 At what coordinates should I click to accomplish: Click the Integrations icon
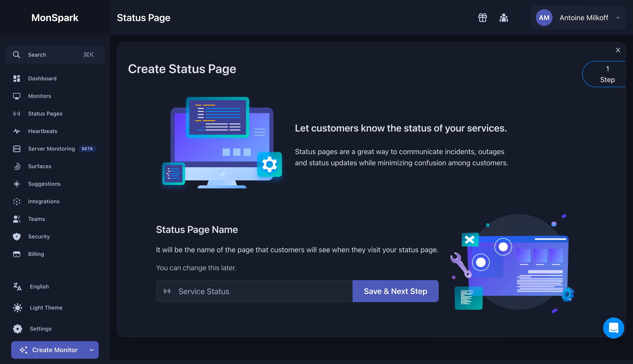[16, 202]
